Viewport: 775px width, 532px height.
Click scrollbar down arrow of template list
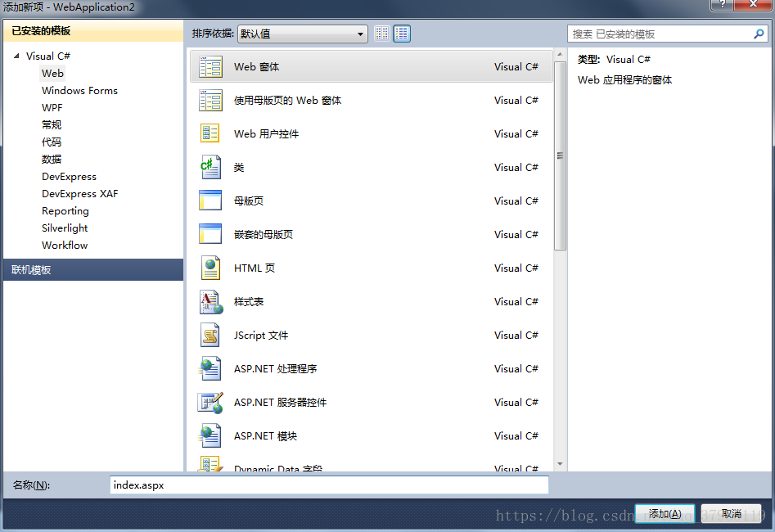click(x=560, y=464)
